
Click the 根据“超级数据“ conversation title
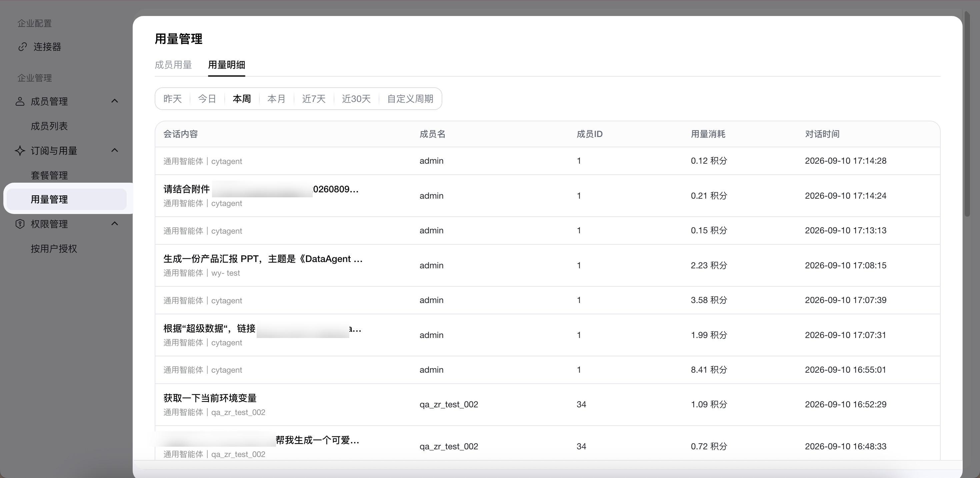pyautogui.click(x=262, y=328)
